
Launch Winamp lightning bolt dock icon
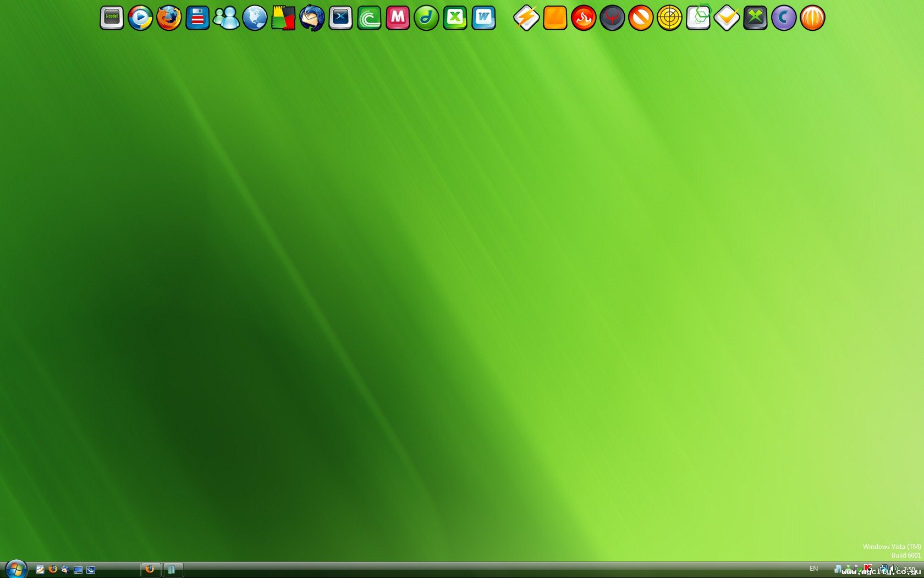click(x=526, y=18)
